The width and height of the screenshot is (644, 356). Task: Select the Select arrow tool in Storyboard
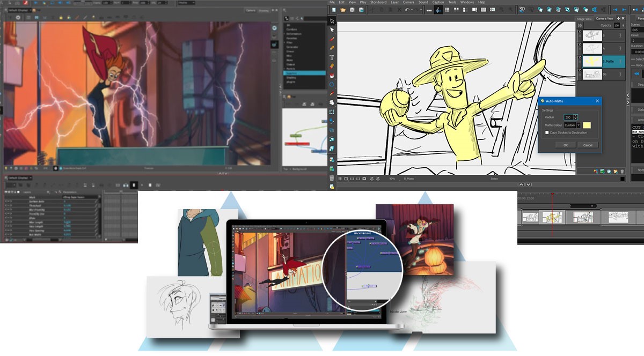tap(332, 21)
